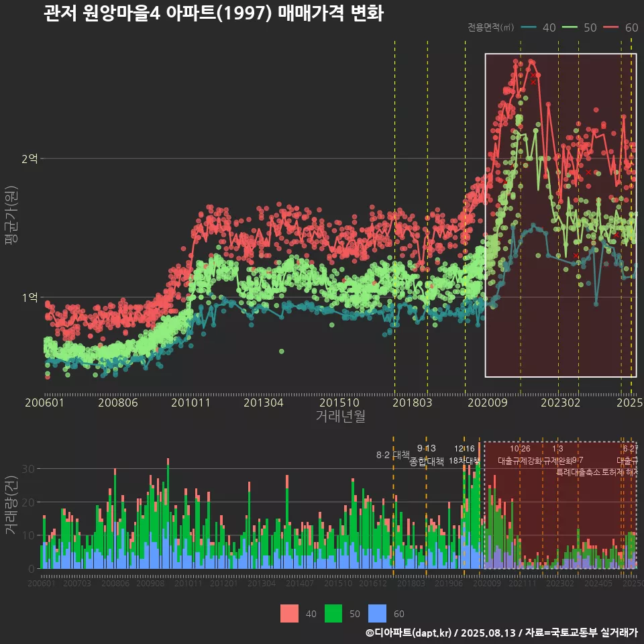644x644 pixels.
Task: Click the '자료=국토교통부 실거래가' footer text
Action: [581, 633]
